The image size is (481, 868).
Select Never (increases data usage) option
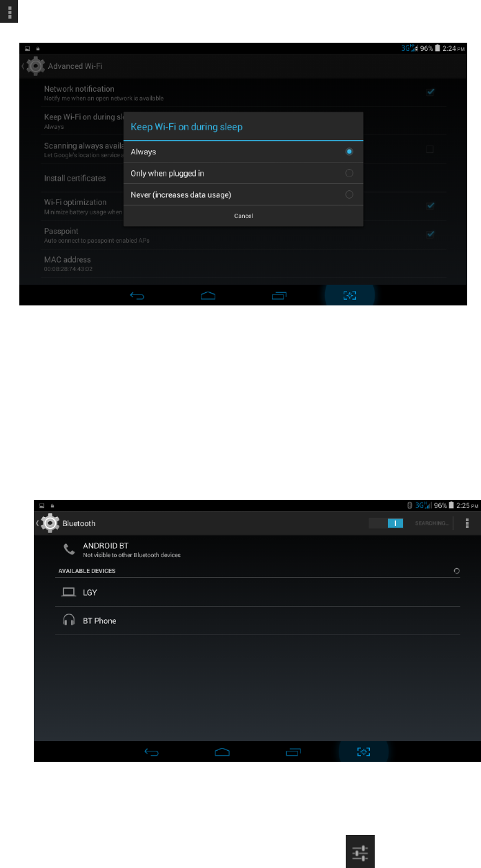pyautogui.click(x=243, y=194)
